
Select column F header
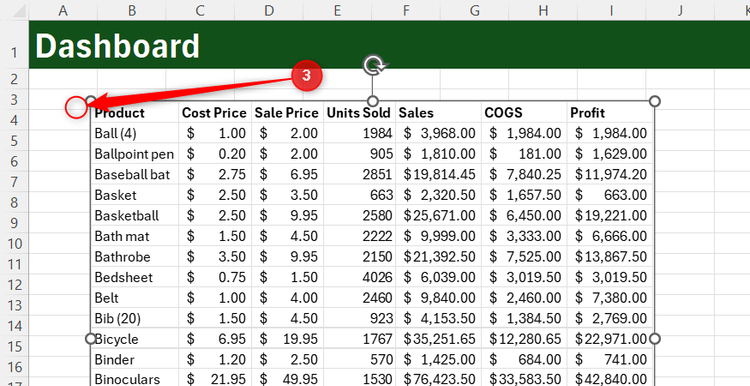[406, 11]
